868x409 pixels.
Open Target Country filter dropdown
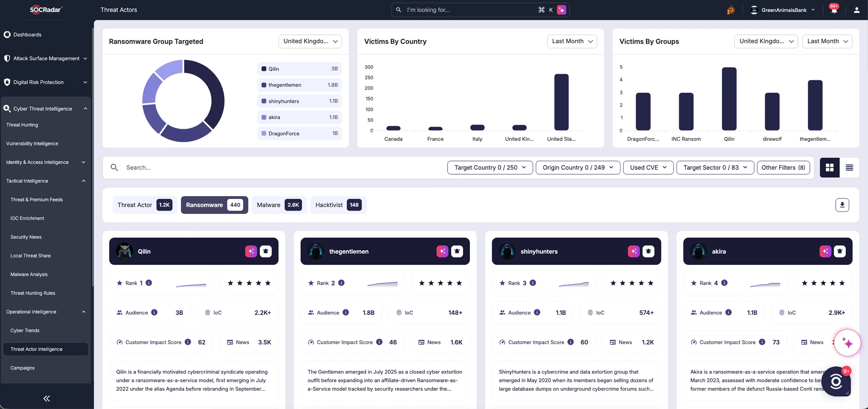click(490, 167)
